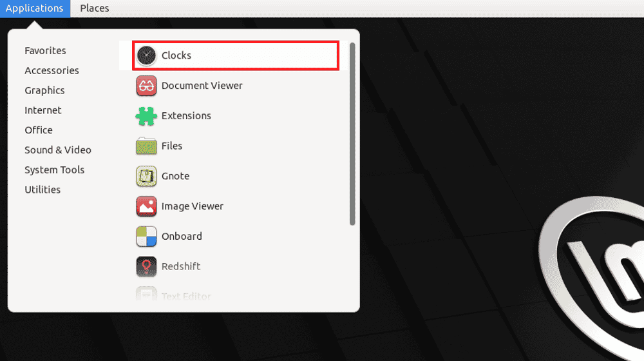Click the Extensions label
The image size is (644, 361).
coord(186,116)
